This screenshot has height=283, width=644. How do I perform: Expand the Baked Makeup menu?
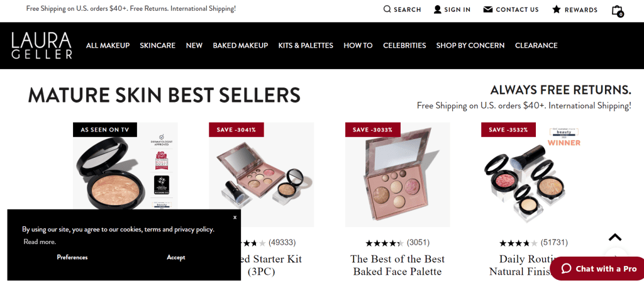[x=240, y=45]
